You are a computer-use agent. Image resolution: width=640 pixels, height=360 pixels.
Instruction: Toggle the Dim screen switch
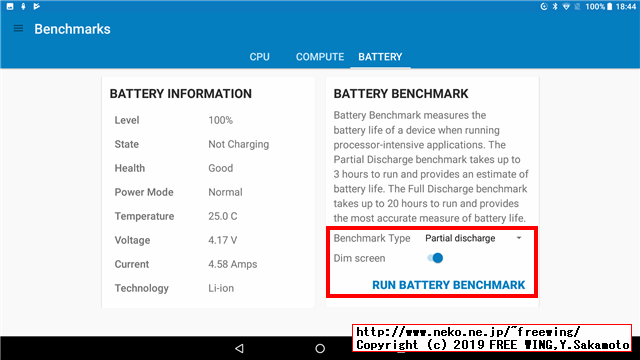435,258
